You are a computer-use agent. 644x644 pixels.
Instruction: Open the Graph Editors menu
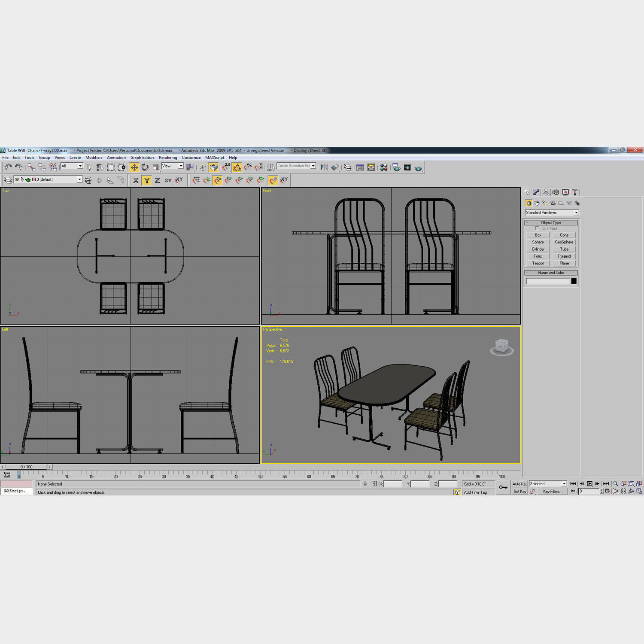pos(142,158)
